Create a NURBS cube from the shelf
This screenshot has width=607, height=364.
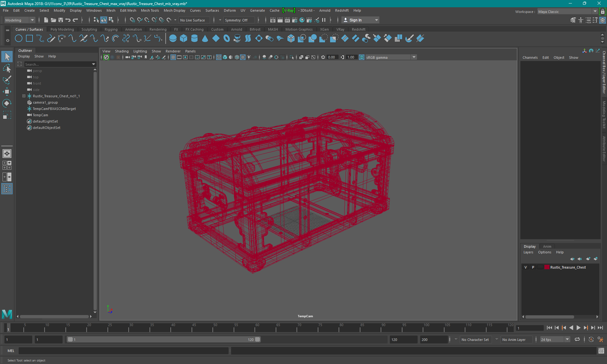[x=184, y=39]
